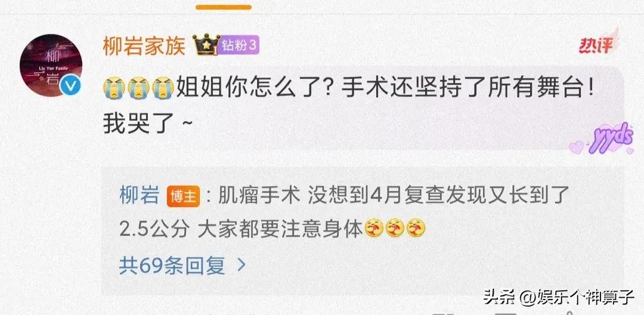Click the 头条 @娱乐个神算子 watermark
The image size is (644, 315).
pyautogui.click(x=558, y=297)
